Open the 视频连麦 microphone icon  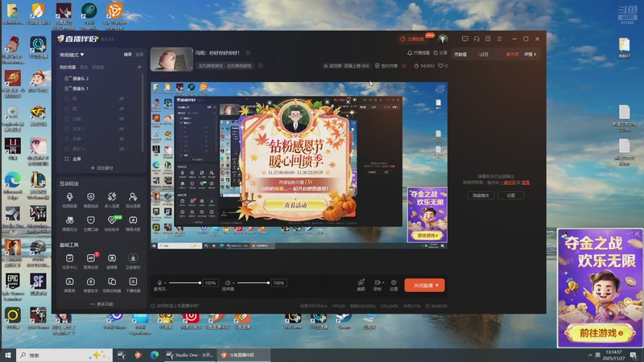tap(70, 197)
